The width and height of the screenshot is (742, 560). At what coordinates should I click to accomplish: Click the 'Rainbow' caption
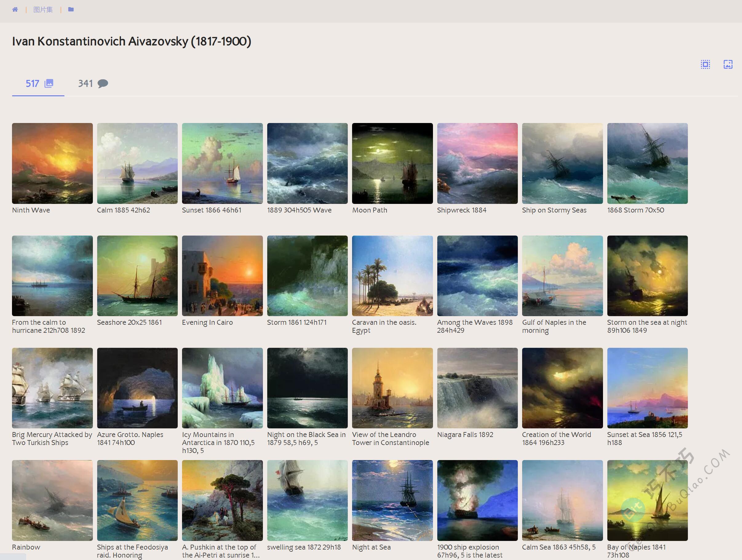pos(26,547)
